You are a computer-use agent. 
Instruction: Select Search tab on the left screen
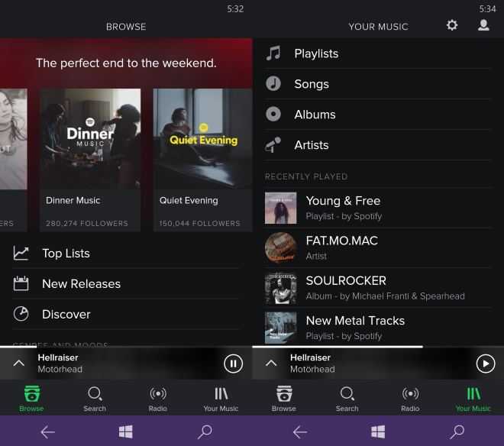click(95, 399)
